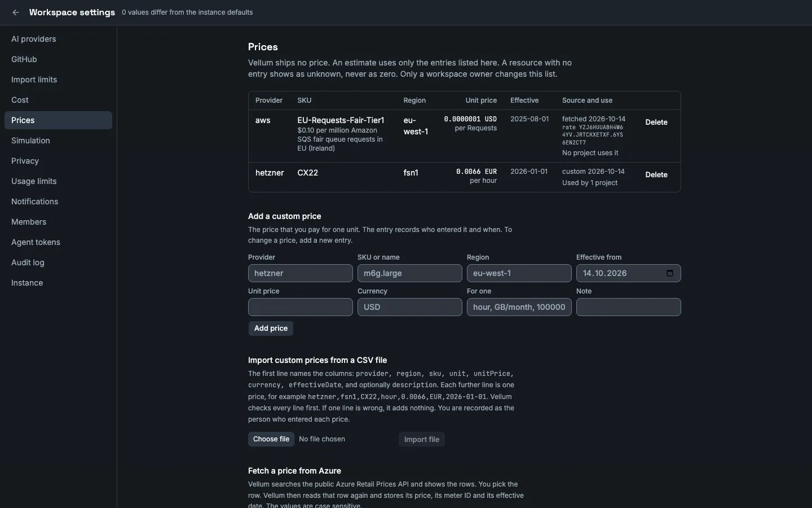
Task: Open Notifications settings
Action: [x=58, y=202]
